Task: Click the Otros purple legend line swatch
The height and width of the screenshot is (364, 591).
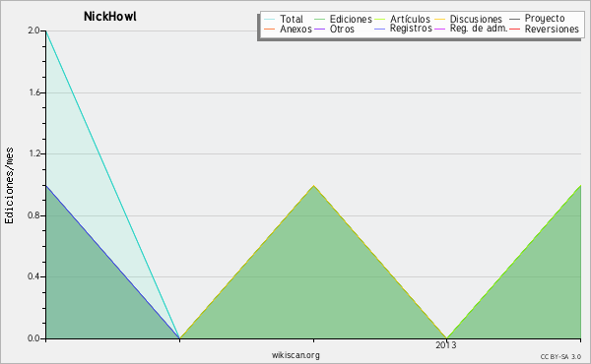Action: pyautogui.click(x=319, y=29)
